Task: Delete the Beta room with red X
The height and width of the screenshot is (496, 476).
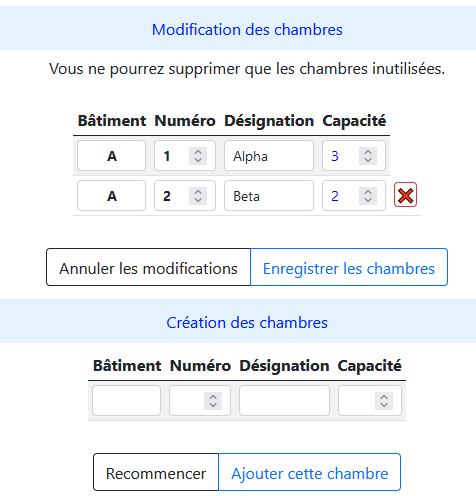Action: (x=405, y=195)
